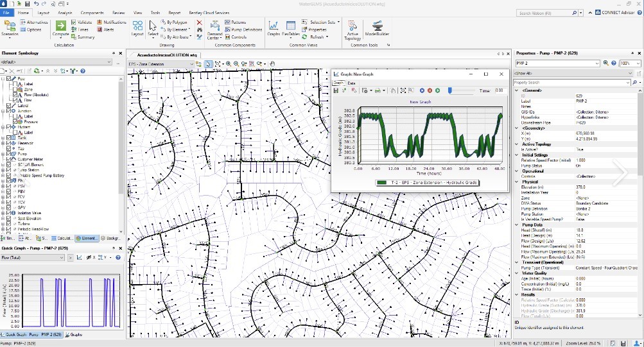Click the print icon in Graph window

378,90
